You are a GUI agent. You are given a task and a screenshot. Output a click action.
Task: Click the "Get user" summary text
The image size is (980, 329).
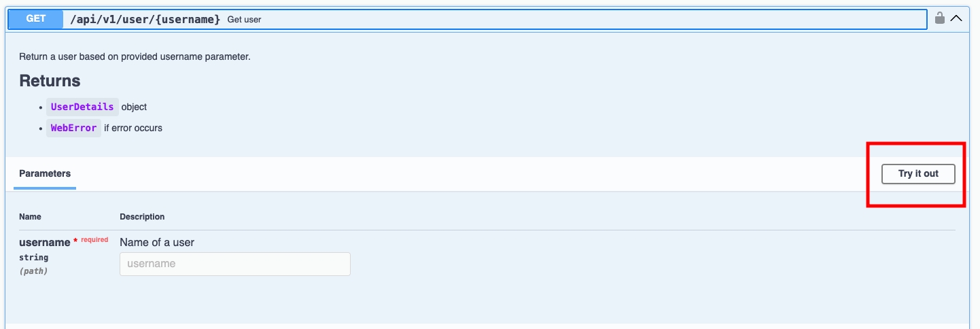[x=245, y=20]
